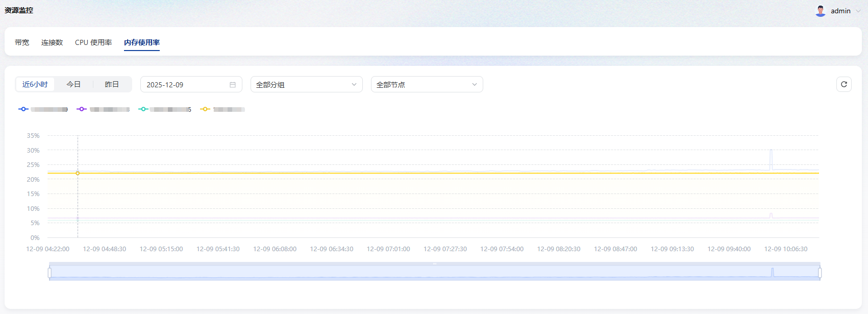This screenshot has width=868, height=314.
Task: Select the 今日 time range
Action: (x=73, y=84)
